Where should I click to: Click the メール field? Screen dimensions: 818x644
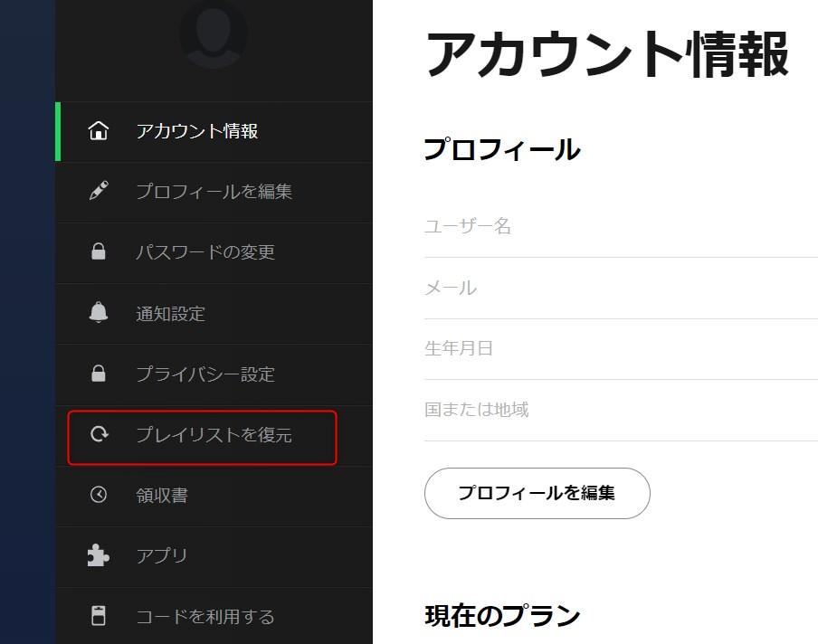(543, 288)
